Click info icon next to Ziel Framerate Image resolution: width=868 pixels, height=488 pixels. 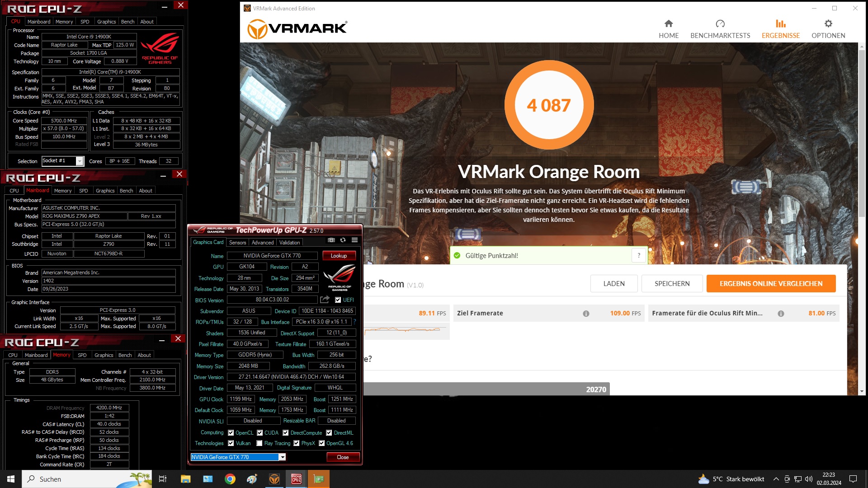tap(586, 314)
